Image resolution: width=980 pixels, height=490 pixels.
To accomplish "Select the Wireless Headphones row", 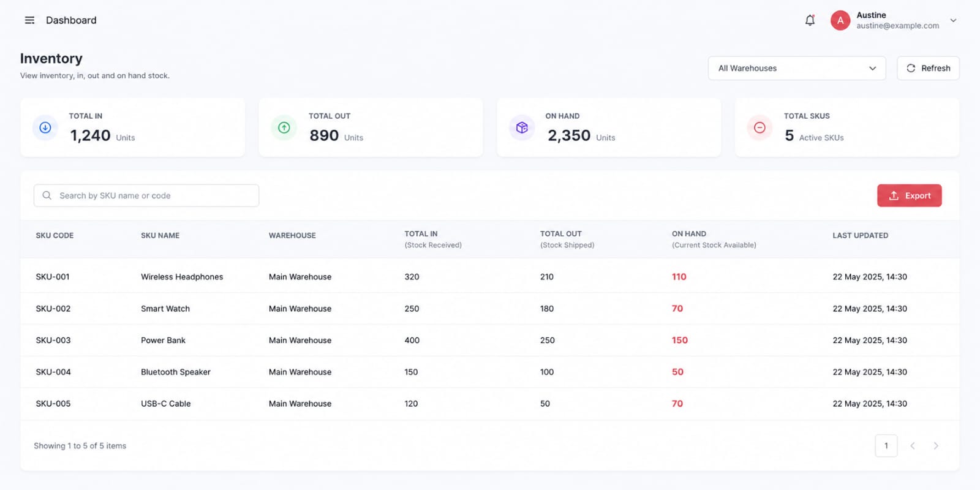I will click(x=490, y=277).
